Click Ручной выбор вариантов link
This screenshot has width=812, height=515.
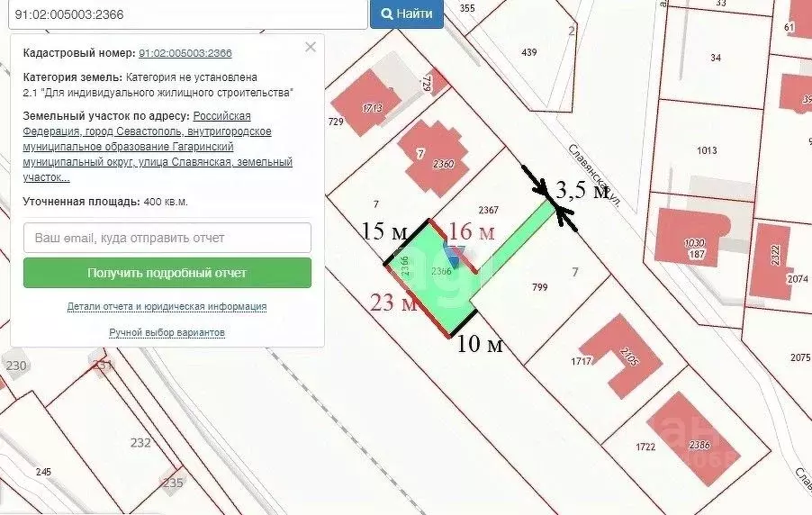[x=167, y=332]
